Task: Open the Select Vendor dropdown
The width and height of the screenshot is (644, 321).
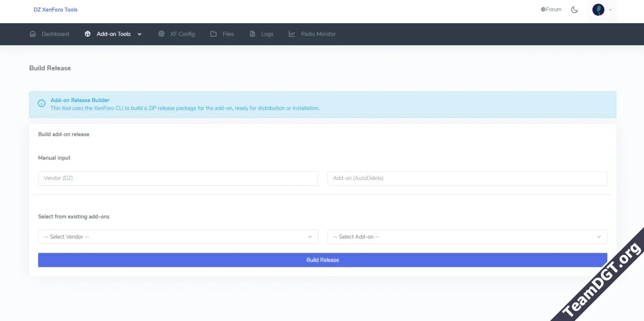Action: (178, 237)
